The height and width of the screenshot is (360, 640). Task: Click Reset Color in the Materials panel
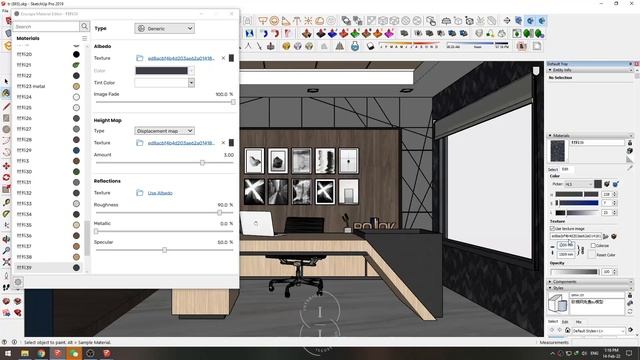[606, 255]
